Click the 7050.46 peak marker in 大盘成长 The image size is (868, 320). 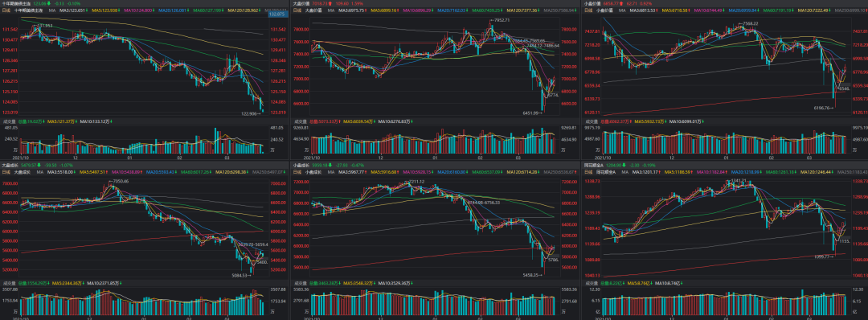120,181
